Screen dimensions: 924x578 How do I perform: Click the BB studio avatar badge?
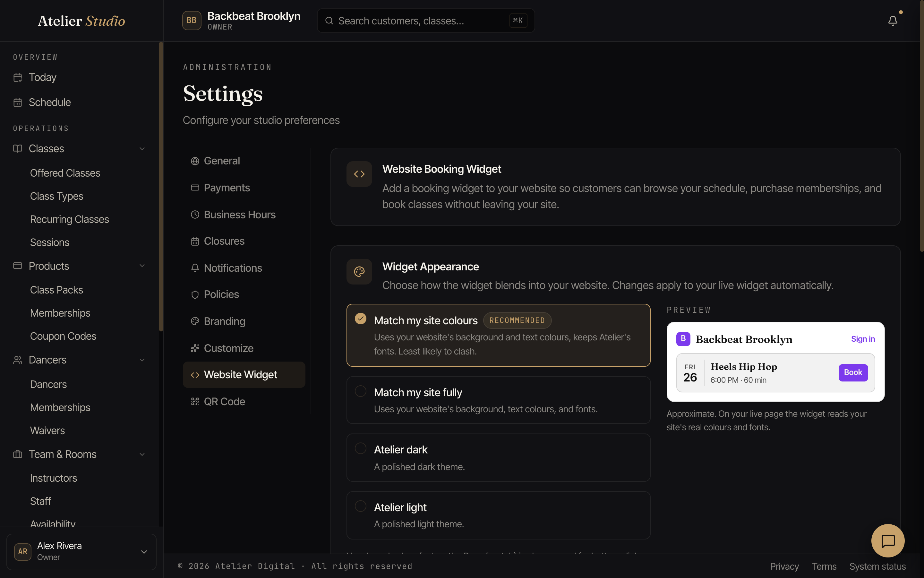192,21
